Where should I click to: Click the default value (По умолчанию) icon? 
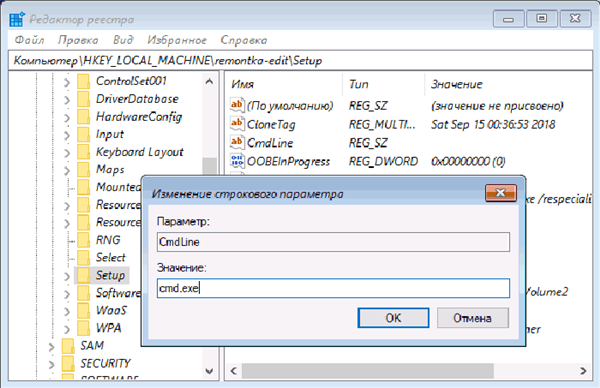[x=237, y=105]
